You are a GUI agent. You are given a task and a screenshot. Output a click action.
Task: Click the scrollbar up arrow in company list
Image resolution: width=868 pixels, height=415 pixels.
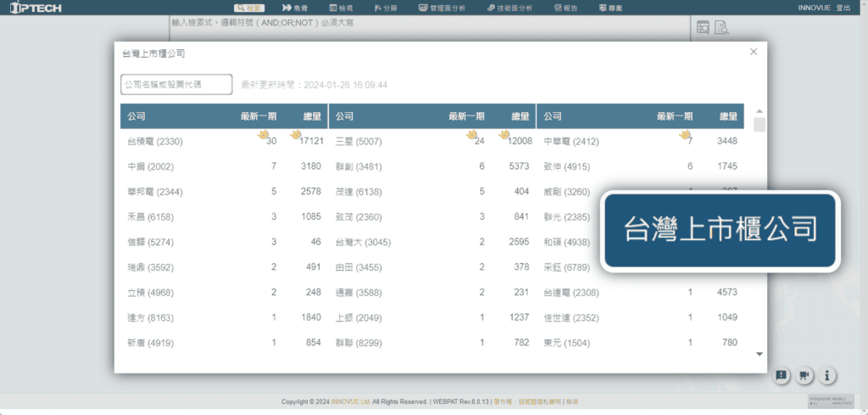[x=759, y=111]
